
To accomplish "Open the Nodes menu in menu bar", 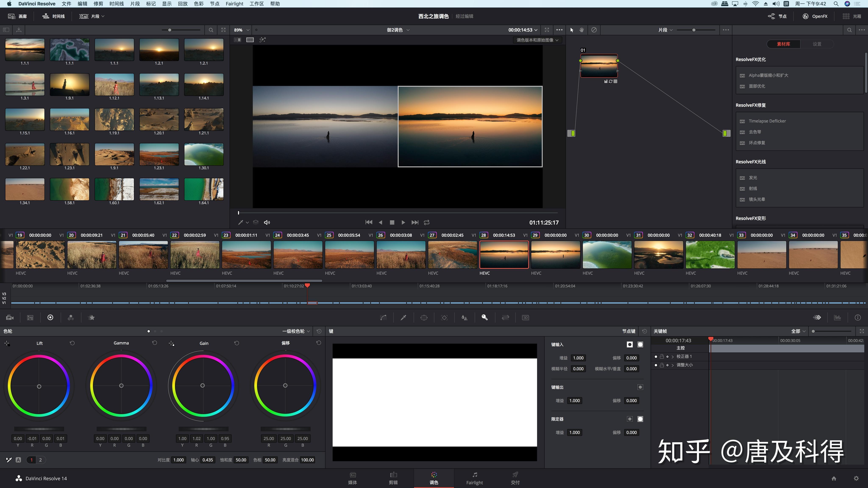I will pos(214,4).
